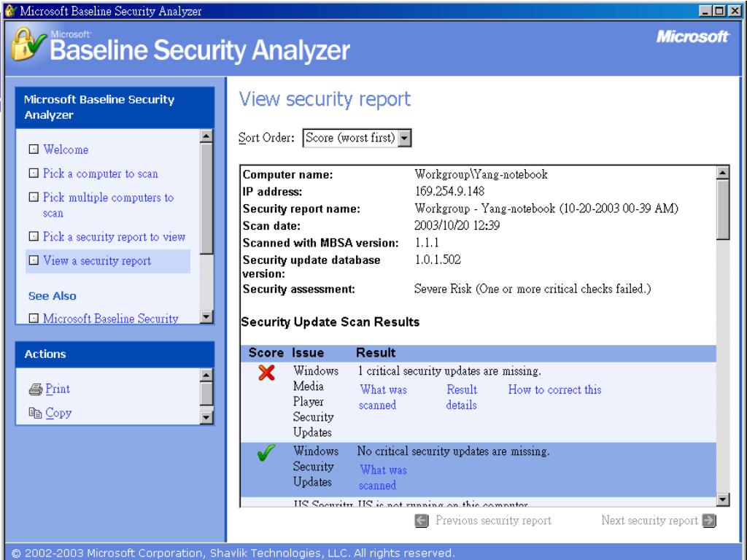The width and height of the screenshot is (747, 560).
Task: Open the Welcome page
Action: (x=66, y=149)
